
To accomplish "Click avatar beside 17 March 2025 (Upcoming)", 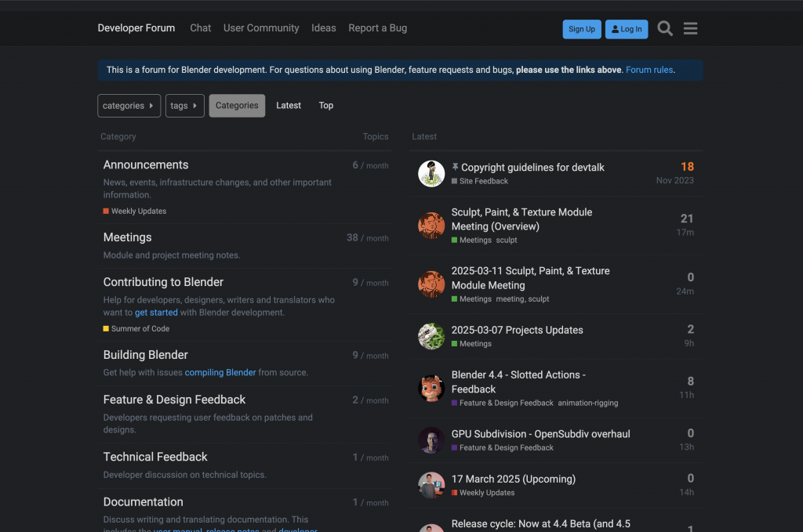I will [x=431, y=485].
